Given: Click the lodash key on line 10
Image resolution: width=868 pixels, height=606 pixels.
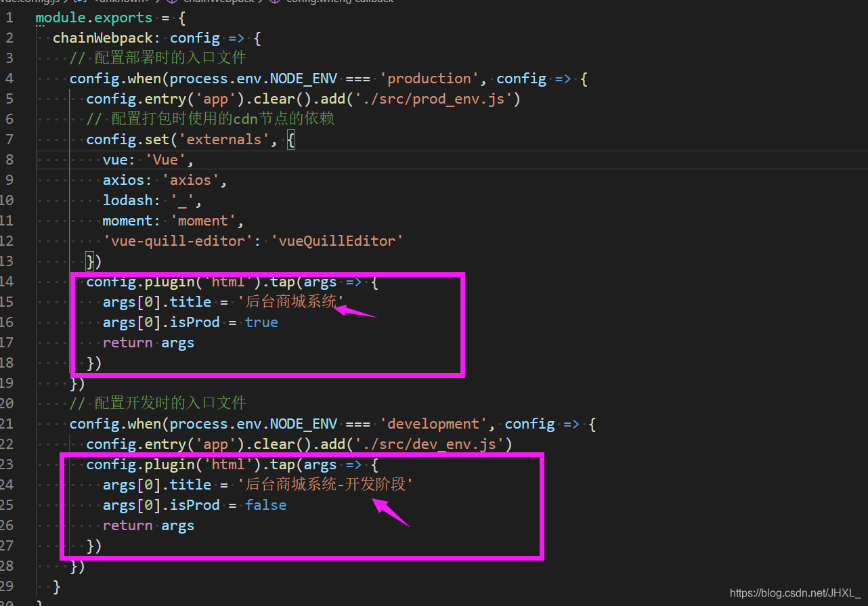Looking at the screenshot, I should [128, 200].
